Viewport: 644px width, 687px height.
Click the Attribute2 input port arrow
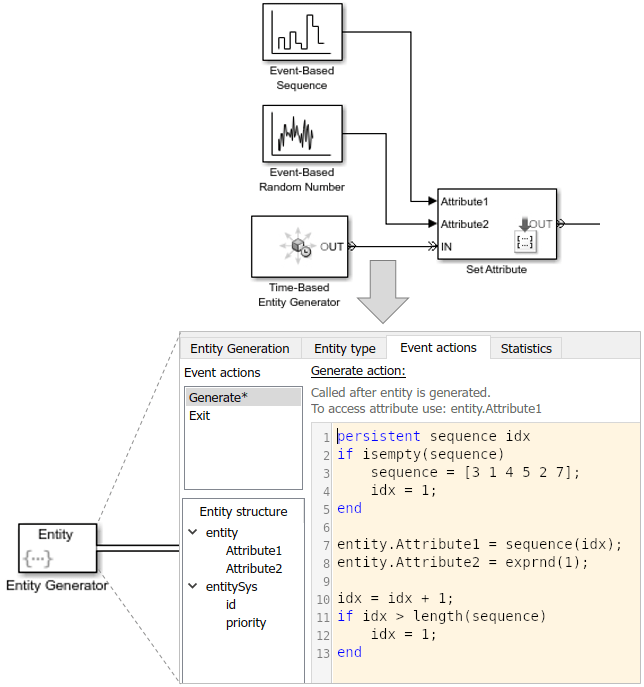(432, 224)
